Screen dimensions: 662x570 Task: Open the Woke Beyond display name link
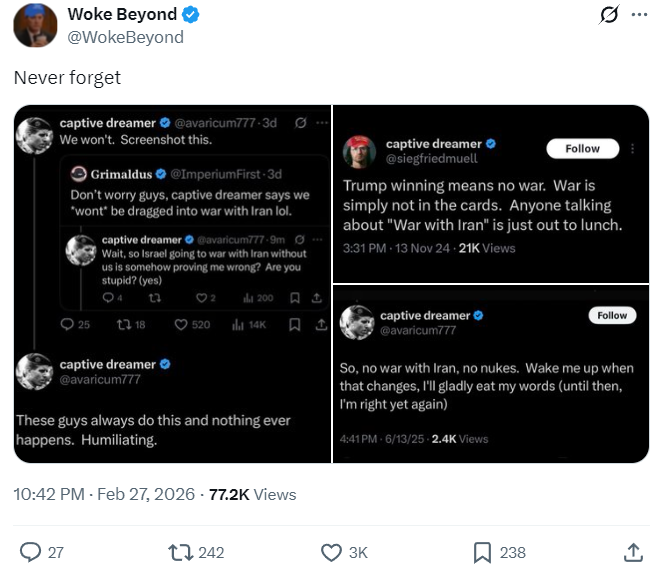pos(122,14)
